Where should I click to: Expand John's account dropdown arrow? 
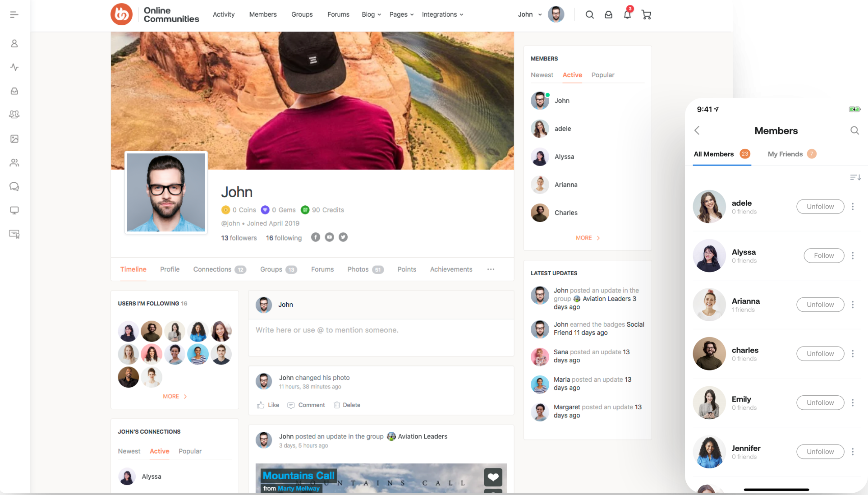(x=540, y=15)
